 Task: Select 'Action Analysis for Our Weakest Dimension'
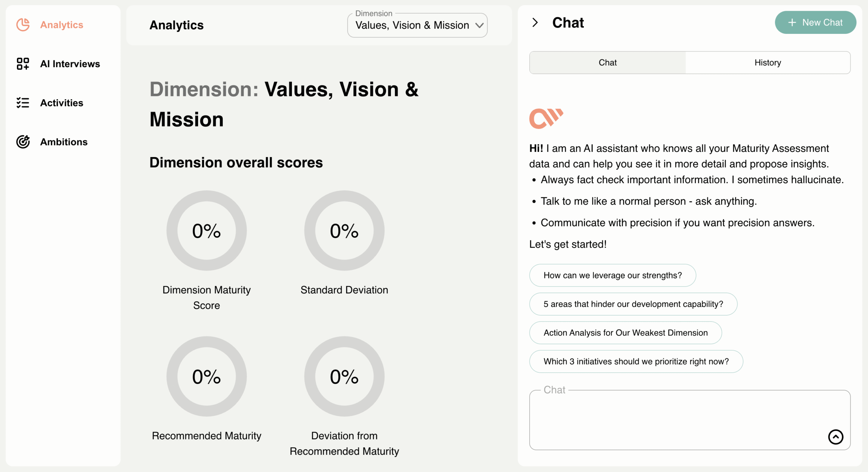point(626,333)
